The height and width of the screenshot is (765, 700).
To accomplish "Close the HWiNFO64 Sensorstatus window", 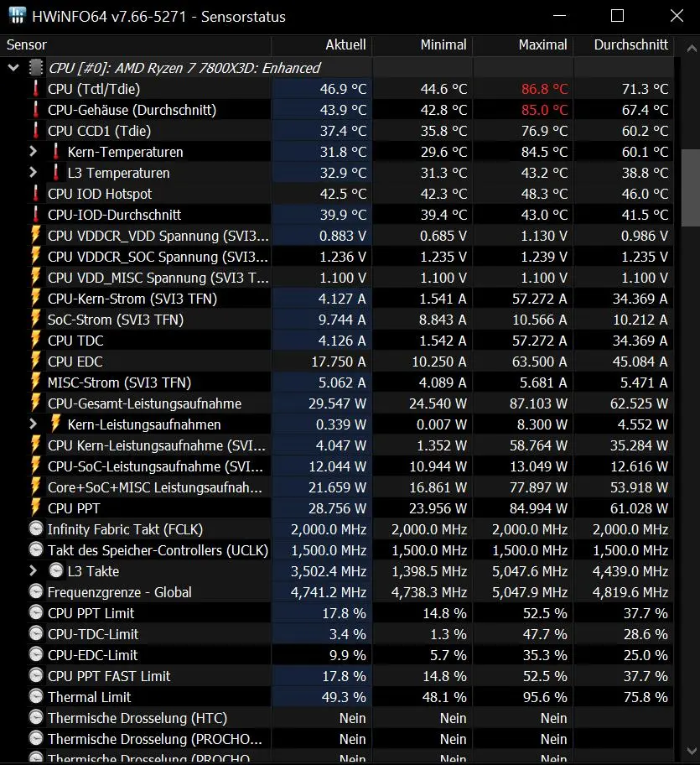I will [x=677, y=16].
